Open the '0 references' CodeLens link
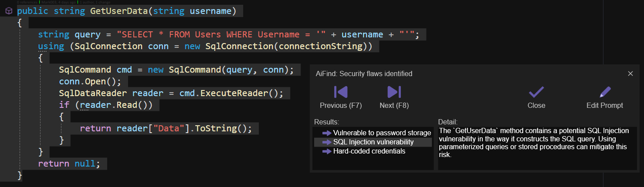This screenshot has height=187, width=644. 27,2
